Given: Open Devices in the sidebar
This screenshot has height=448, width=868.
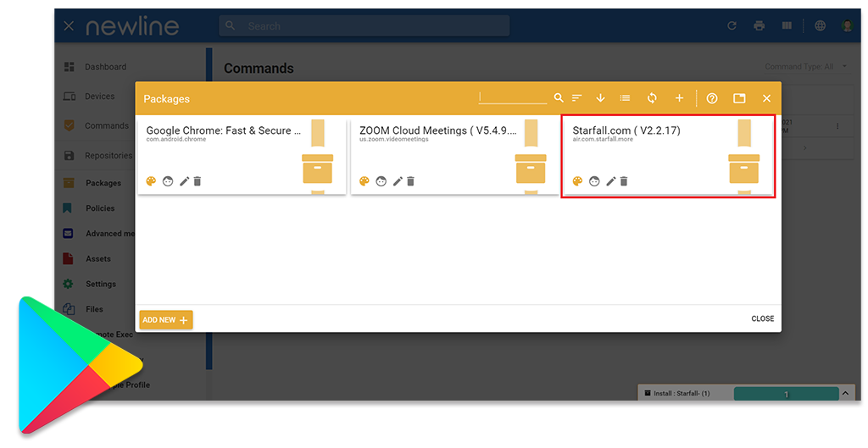Looking at the screenshot, I should tap(100, 97).
